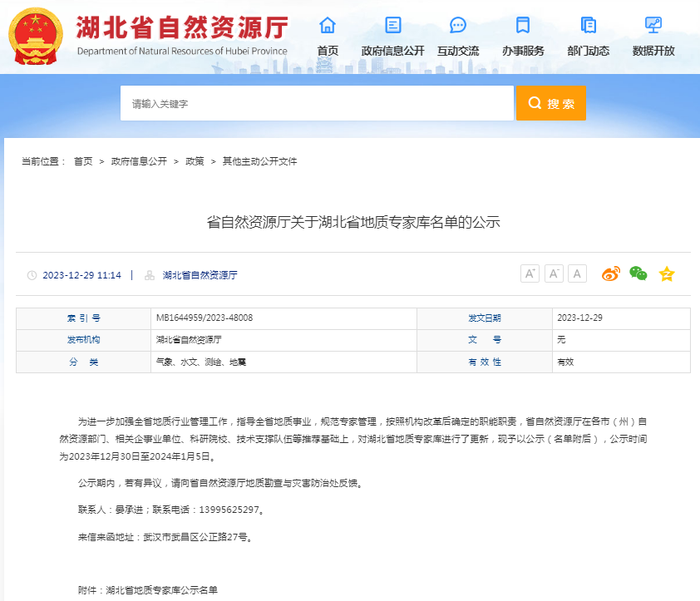Share the article to Weibo
The height and width of the screenshot is (601, 700).
(611, 273)
